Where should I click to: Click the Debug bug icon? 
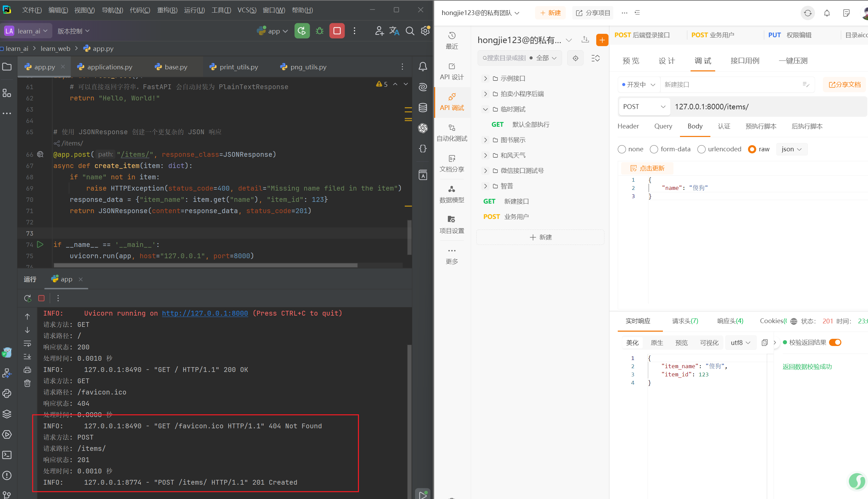click(x=319, y=31)
